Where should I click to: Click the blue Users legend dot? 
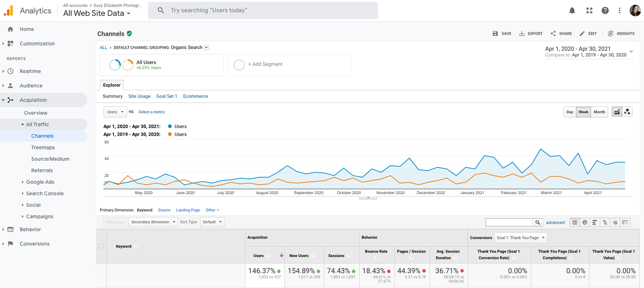170,126
